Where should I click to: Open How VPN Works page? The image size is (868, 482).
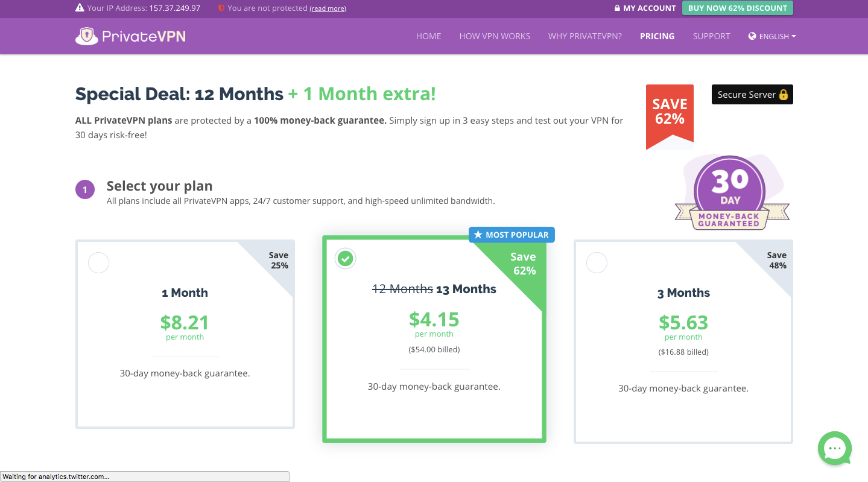[x=495, y=36]
